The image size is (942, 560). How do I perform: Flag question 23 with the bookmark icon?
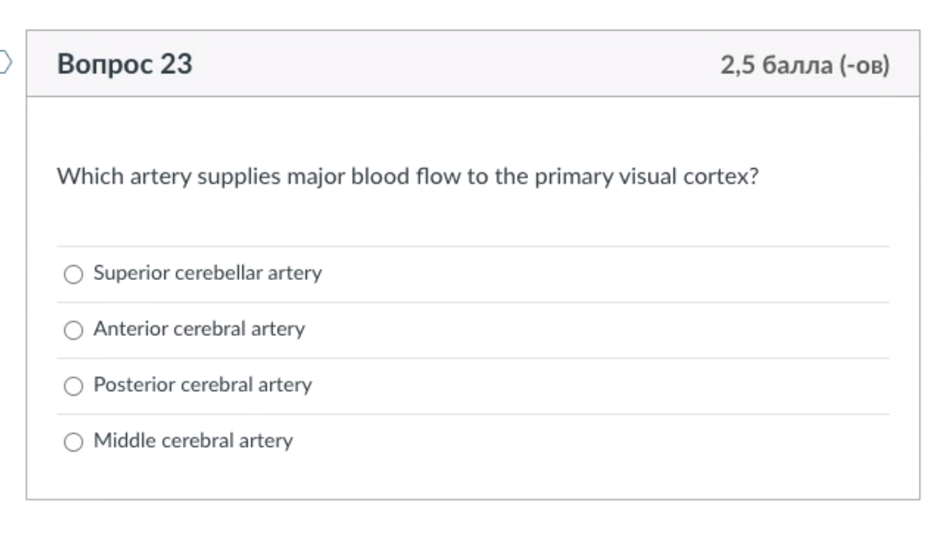[5, 62]
